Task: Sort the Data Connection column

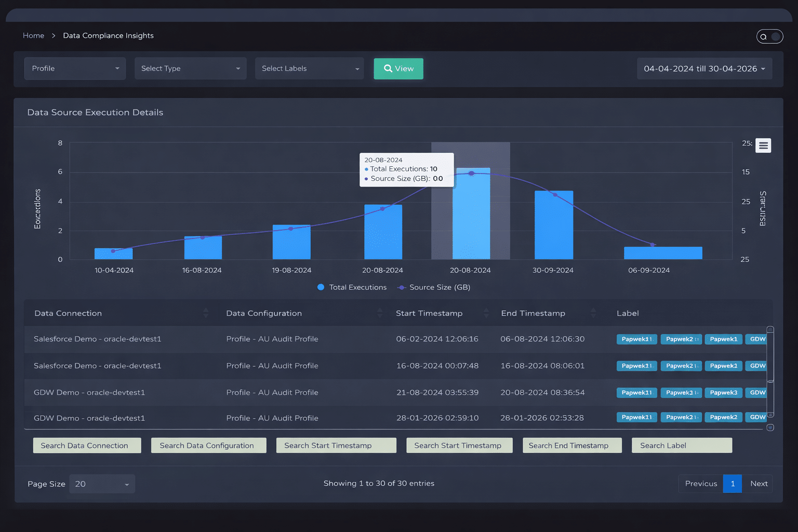Action: click(206, 313)
